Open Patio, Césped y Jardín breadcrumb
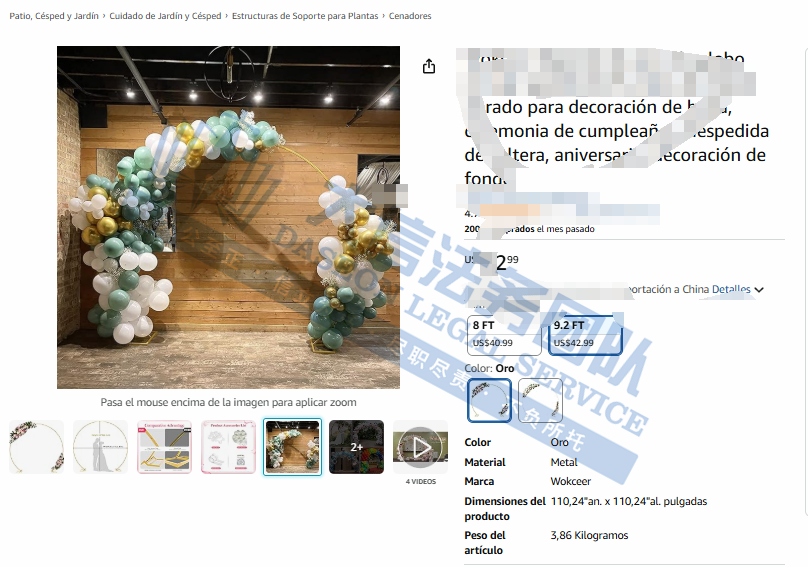Image resolution: width=808 pixels, height=567 pixels. pyautogui.click(x=54, y=16)
